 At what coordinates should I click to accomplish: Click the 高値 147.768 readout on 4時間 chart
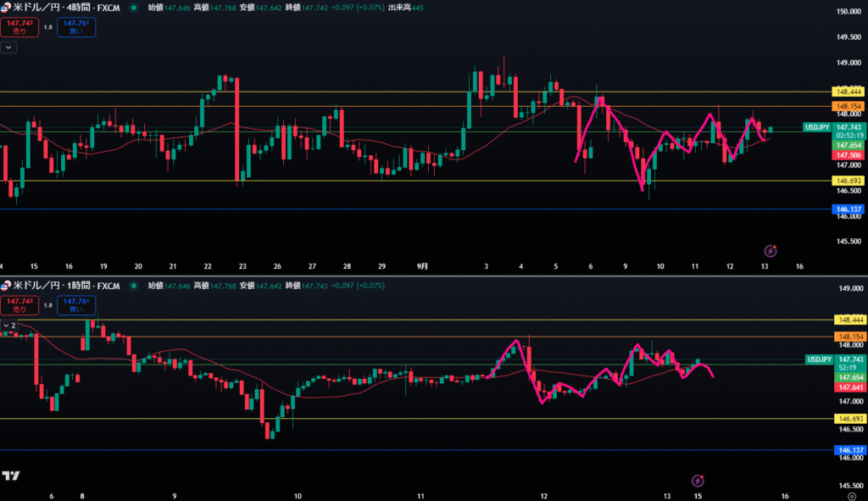(214, 8)
